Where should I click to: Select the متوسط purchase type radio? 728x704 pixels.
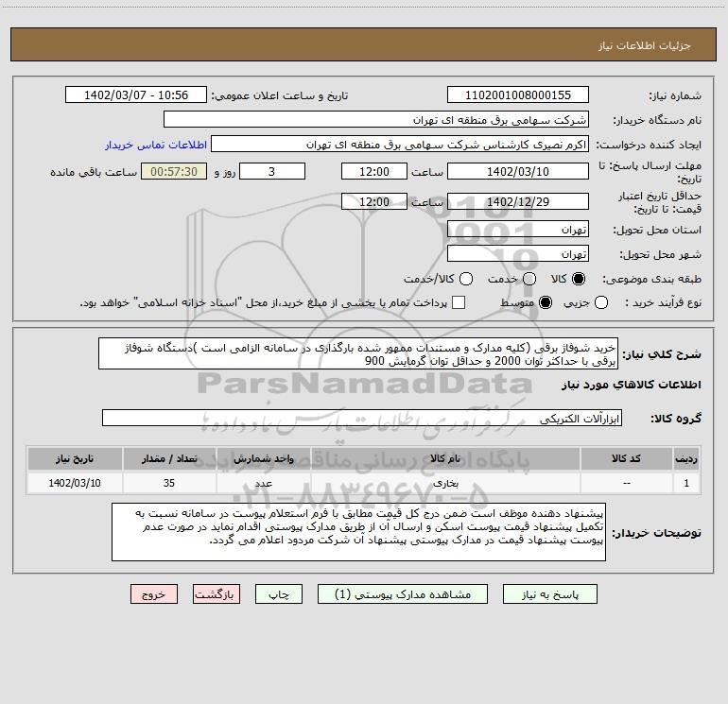546,302
